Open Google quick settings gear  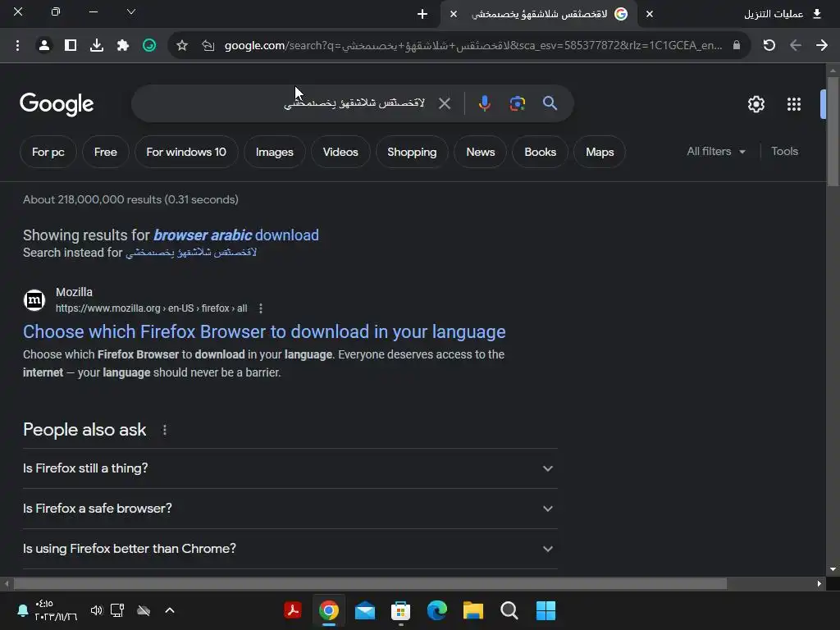[756, 104]
